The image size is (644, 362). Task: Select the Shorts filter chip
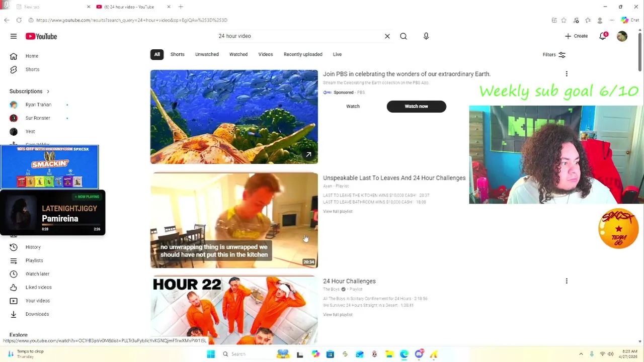177,54
